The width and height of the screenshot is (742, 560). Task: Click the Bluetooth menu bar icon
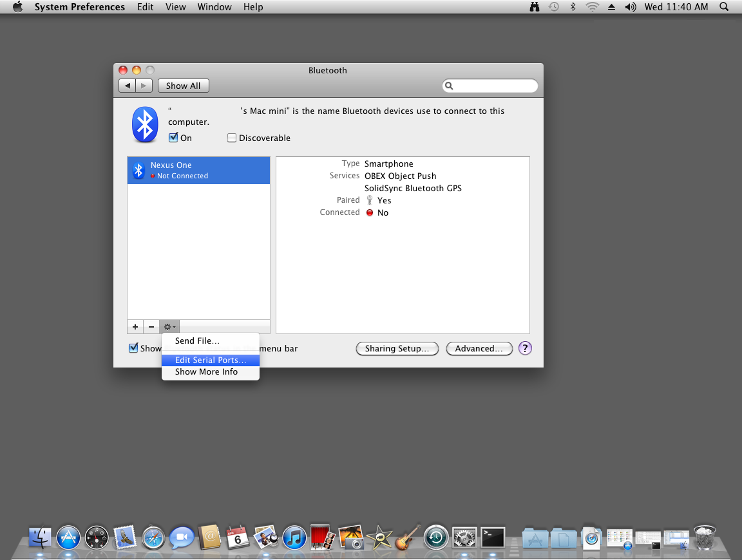(573, 7)
